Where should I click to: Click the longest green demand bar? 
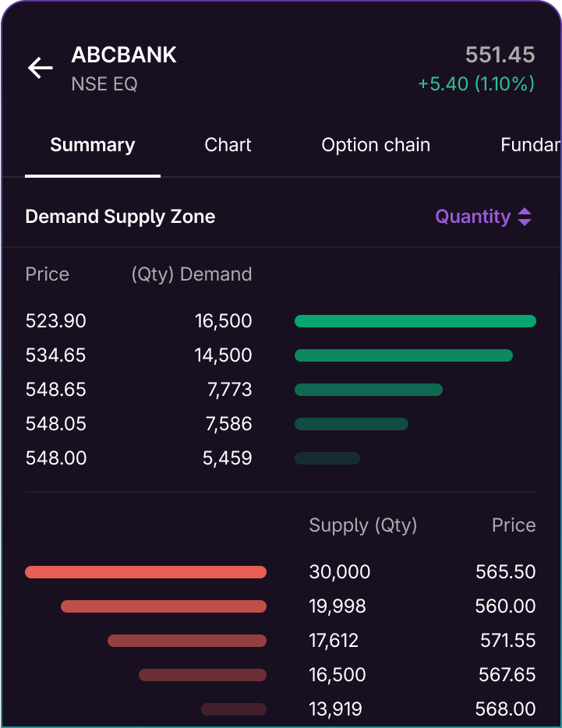click(x=415, y=320)
